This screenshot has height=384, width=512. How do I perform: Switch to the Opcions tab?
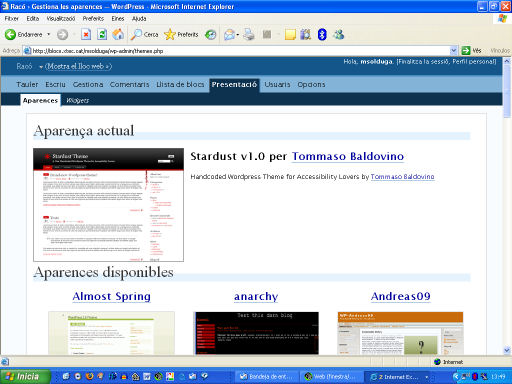(311, 85)
